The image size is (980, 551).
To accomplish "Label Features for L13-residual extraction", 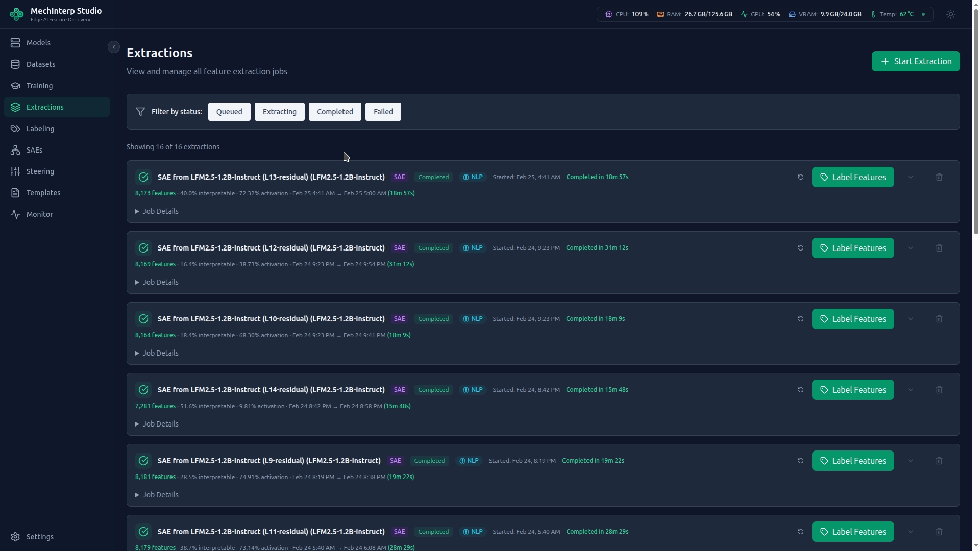I will coord(853,177).
